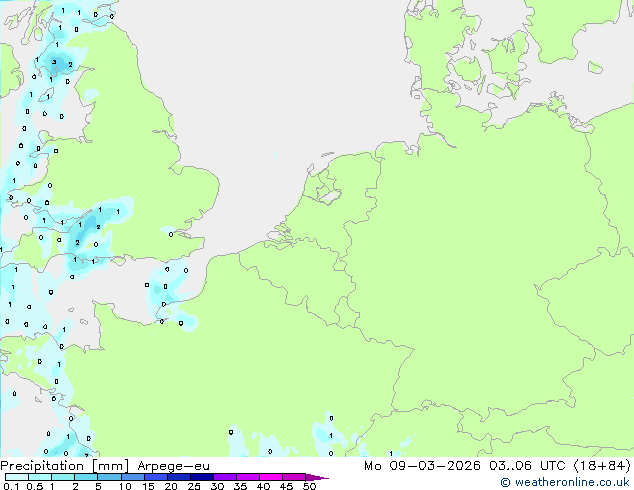Pick the legend swatch between 5 and 10
634x490 pixels.
click(109, 477)
